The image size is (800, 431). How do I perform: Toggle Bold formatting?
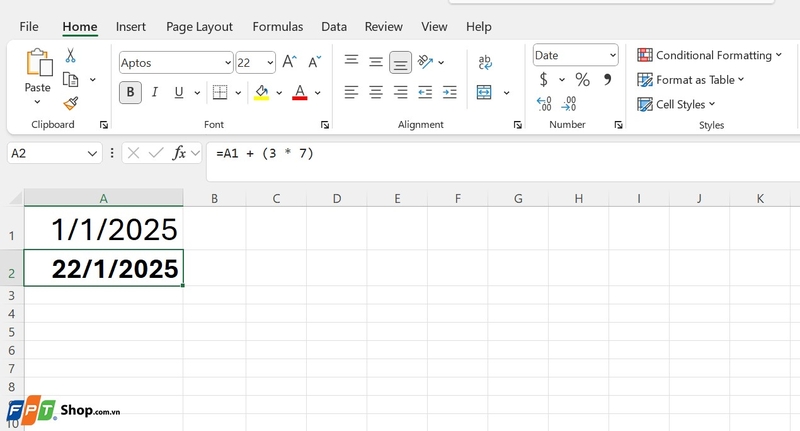(130, 92)
